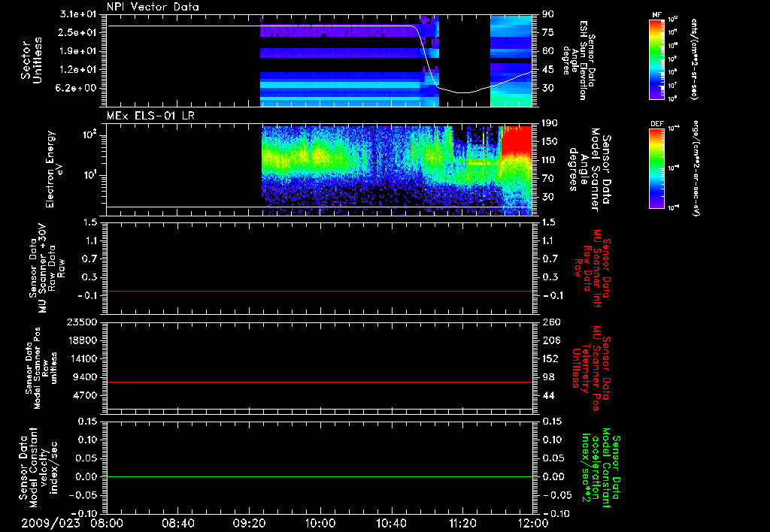Image resolution: width=770 pixels, height=532 pixels.
Task: Click the DEF color scale bar
Action: click(x=656, y=168)
